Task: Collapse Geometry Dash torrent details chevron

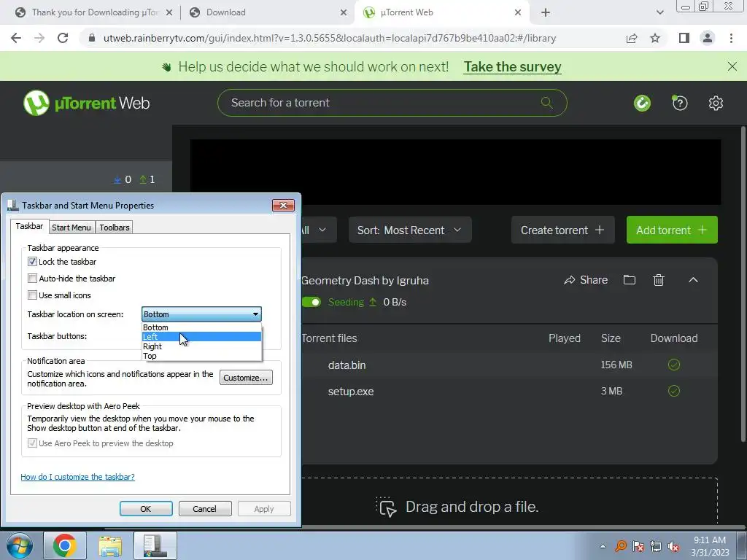Action: click(x=693, y=280)
